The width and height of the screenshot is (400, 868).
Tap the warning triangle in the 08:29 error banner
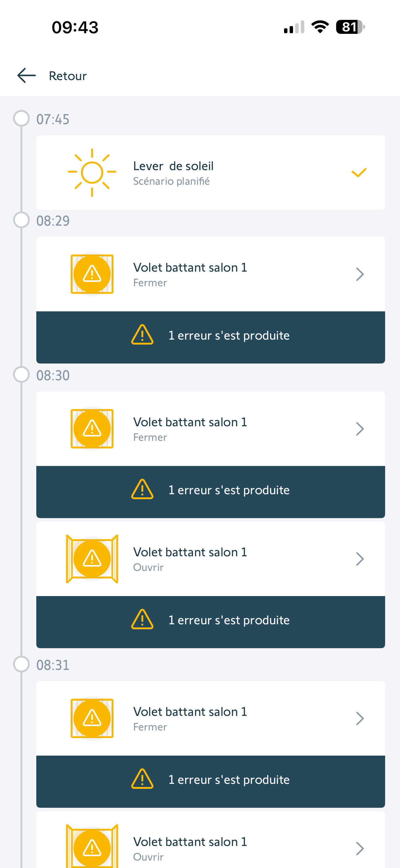[x=142, y=335]
